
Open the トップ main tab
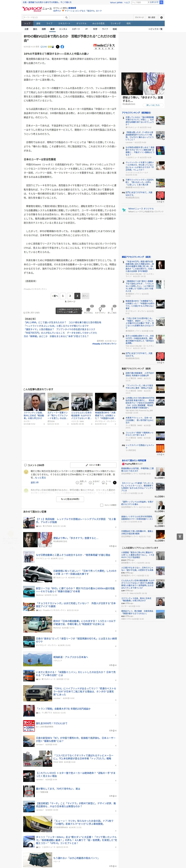(27, 24)
